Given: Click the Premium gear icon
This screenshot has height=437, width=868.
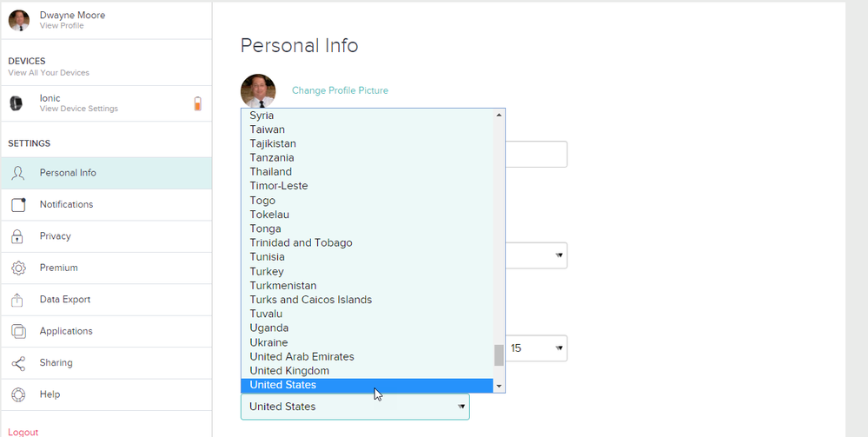Looking at the screenshot, I should tap(18, 268).
